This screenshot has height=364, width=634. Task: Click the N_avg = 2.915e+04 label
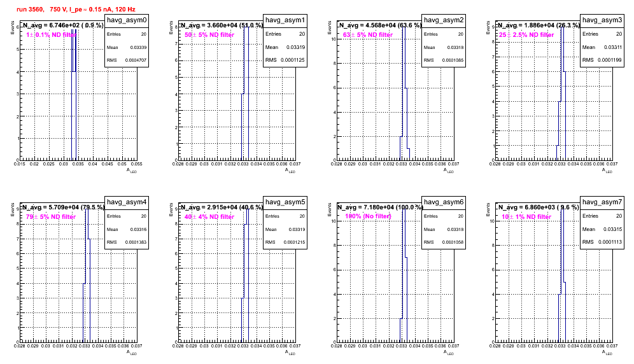tap(222, 207)
